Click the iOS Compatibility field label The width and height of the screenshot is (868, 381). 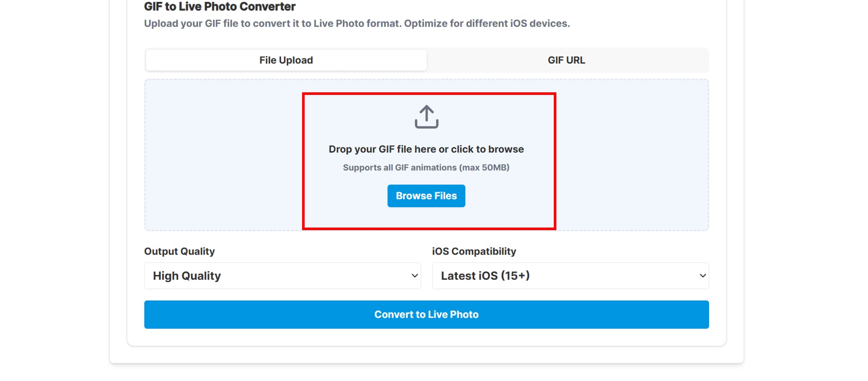[474, 251]
